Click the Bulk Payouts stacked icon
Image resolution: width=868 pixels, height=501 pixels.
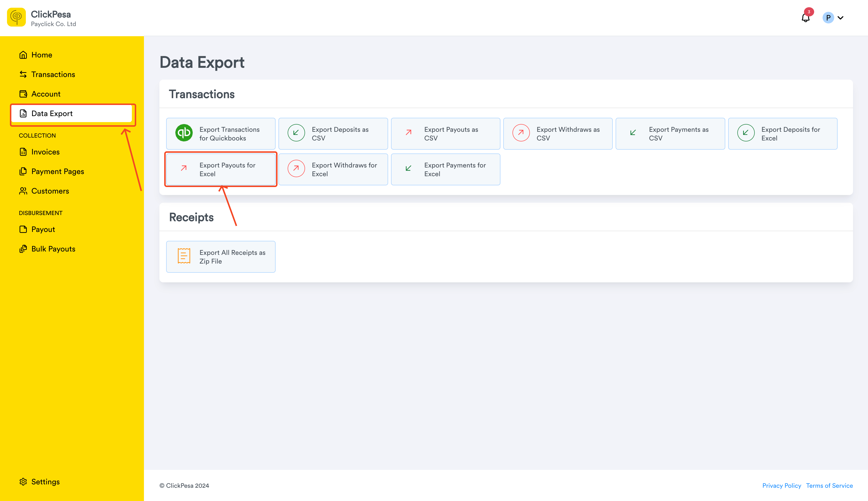pos(23,249)
